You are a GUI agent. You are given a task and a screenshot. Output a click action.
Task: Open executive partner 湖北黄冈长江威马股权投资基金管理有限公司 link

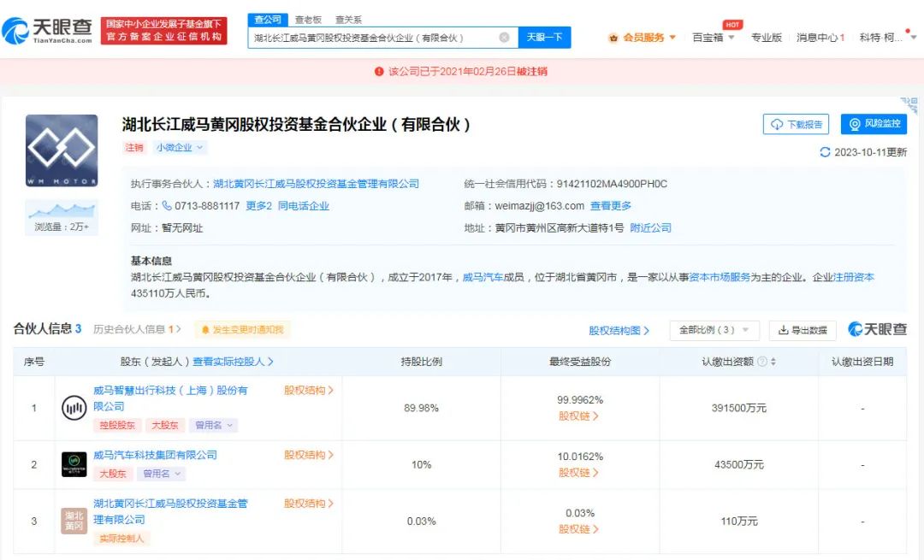coord(316,184)
